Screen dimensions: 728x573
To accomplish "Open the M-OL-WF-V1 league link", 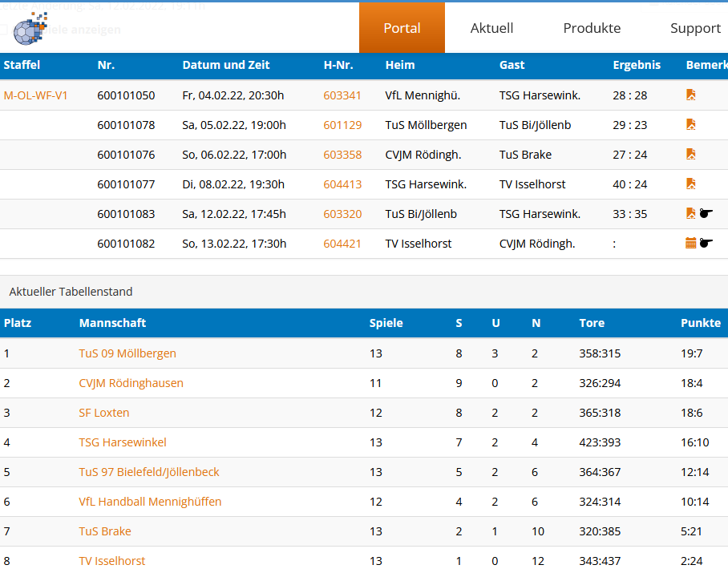I will [x=36, y=95].
